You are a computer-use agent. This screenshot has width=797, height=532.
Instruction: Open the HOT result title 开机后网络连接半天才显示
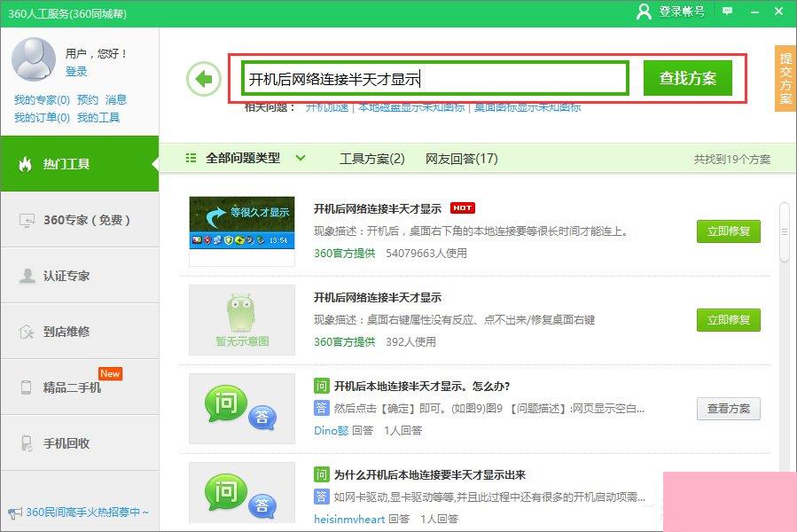click(377, 208)
